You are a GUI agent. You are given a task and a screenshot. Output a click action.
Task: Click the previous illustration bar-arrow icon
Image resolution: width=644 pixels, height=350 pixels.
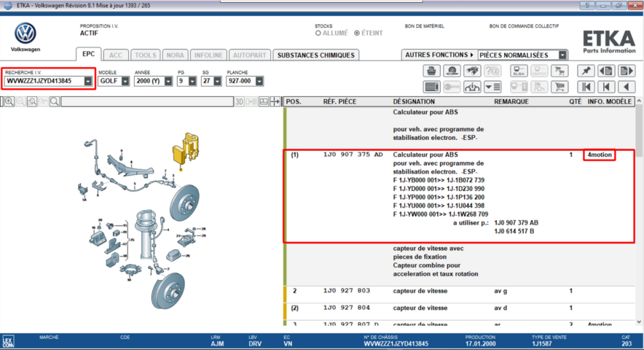[x=606, y=87]
